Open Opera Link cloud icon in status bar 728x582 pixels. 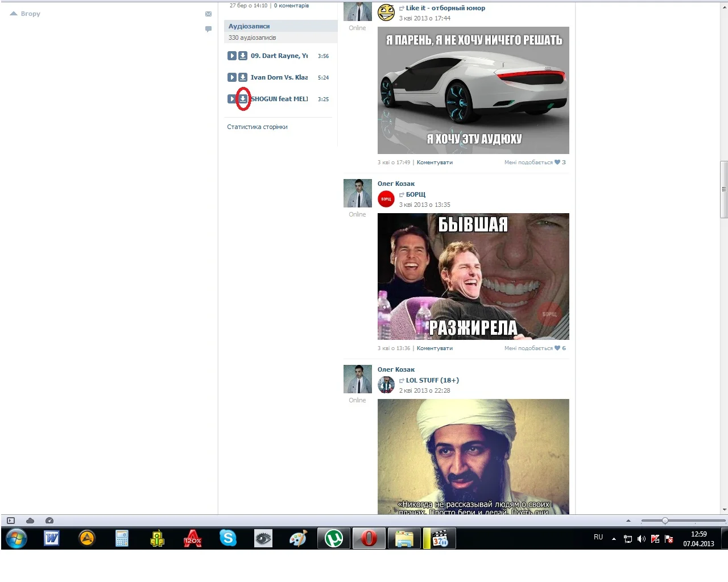pyautogui.click(x=30, y=521)
